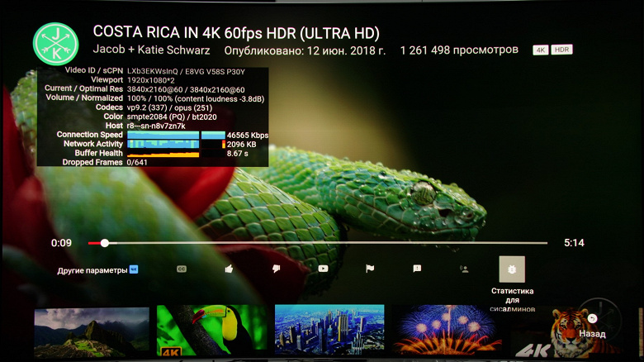The width and height of the screenshot is (644, 362).
Task: Open the channel via the YouTube play icon
Action: pyautogui.click(x=323, y=269)
